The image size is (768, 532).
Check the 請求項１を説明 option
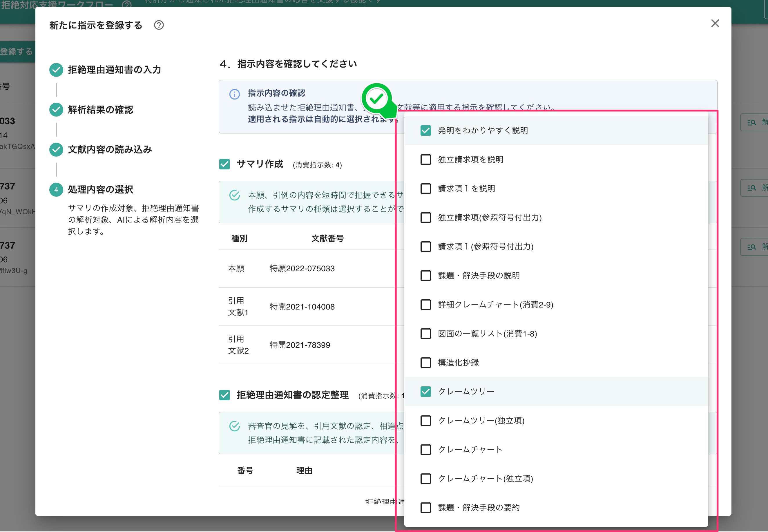425,188
